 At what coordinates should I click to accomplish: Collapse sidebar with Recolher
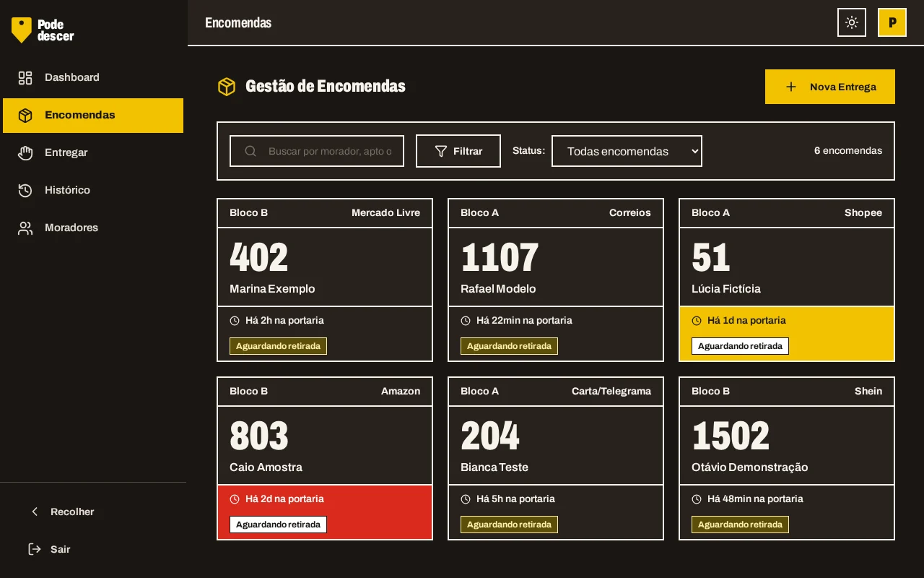point(72,512)
